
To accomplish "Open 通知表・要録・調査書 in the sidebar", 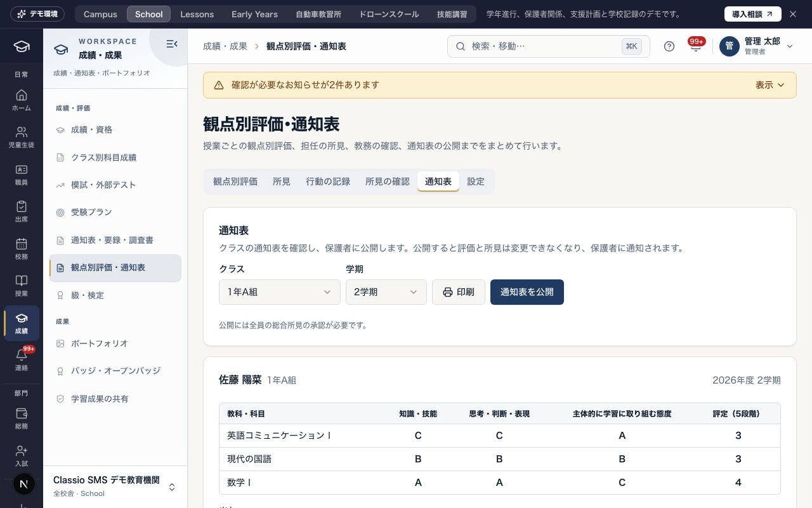I will [115, 240].
